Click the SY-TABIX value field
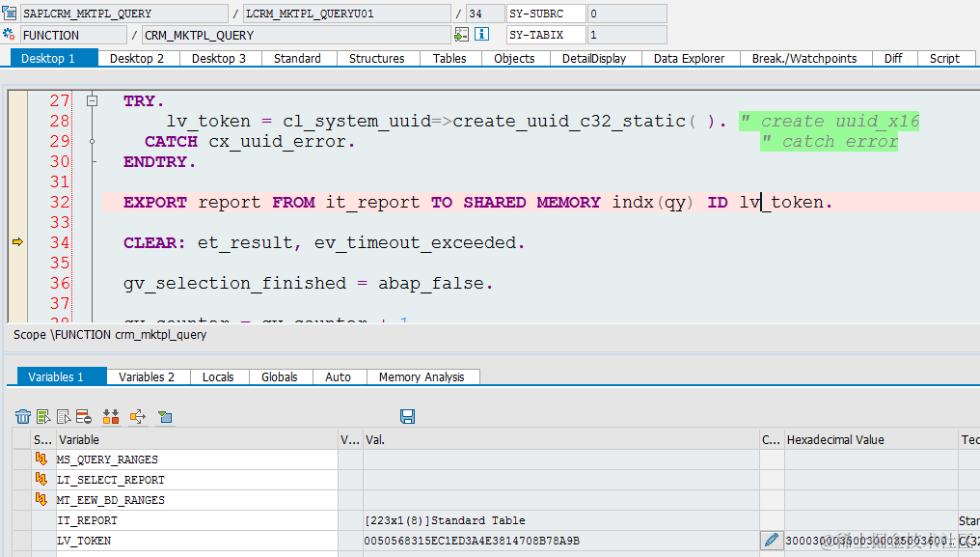 (628, 35)
